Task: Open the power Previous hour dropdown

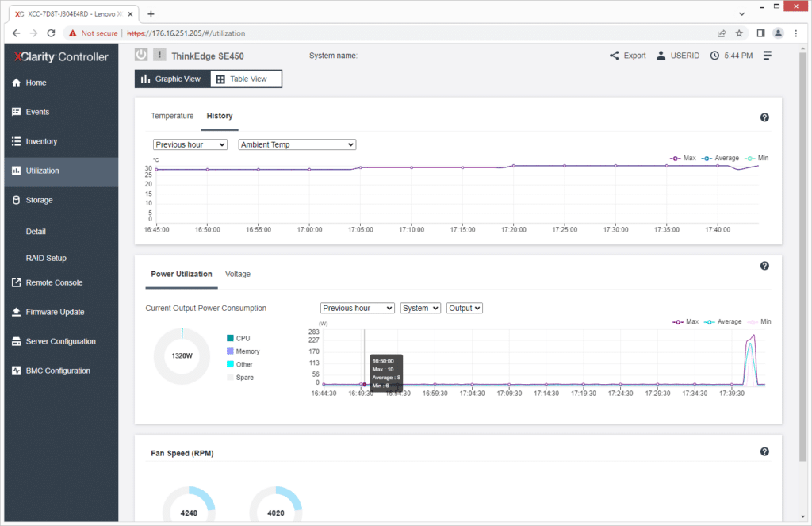Action: (x=358, y=308)
